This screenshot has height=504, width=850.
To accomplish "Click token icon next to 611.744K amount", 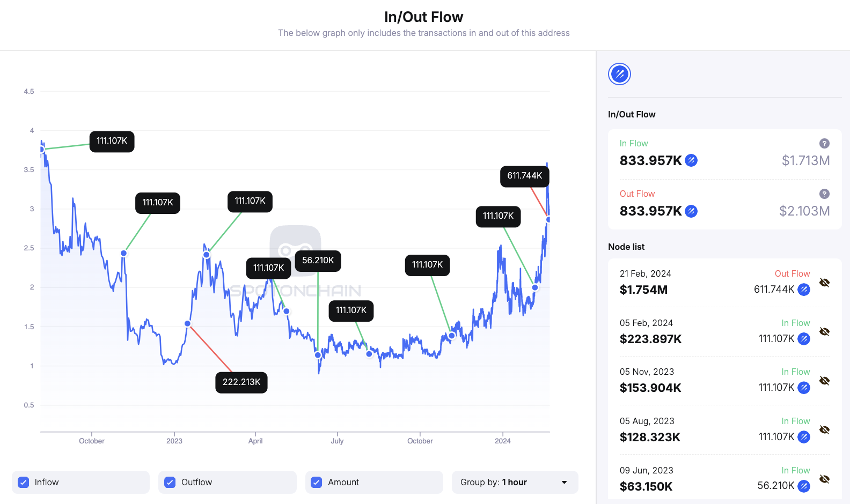I will [803, 290].
